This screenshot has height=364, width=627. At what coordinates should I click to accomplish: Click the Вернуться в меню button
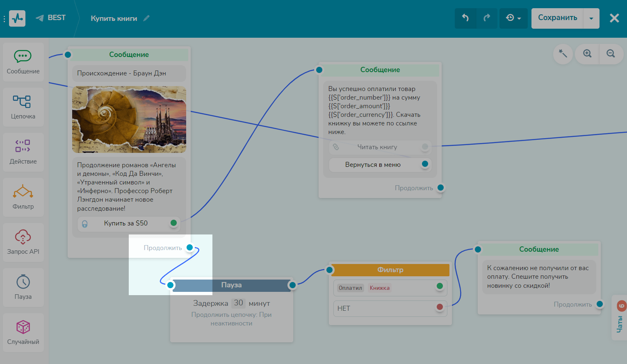pos(380,165)
